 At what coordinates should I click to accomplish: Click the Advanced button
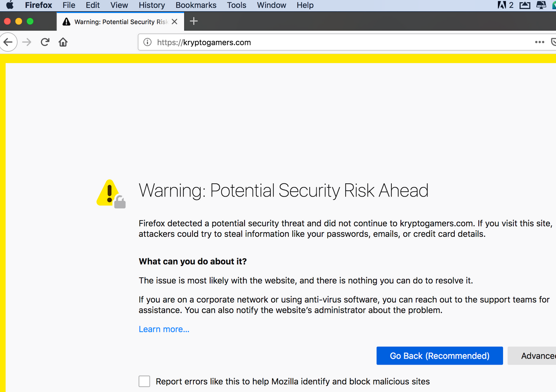532,356
